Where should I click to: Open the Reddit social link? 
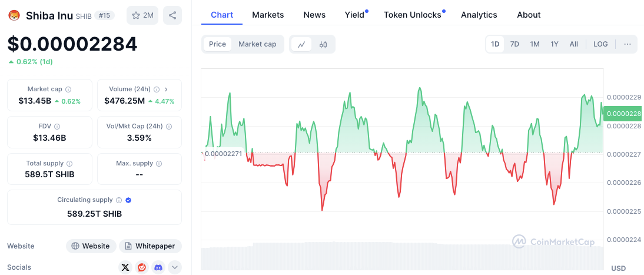[142, 267]
